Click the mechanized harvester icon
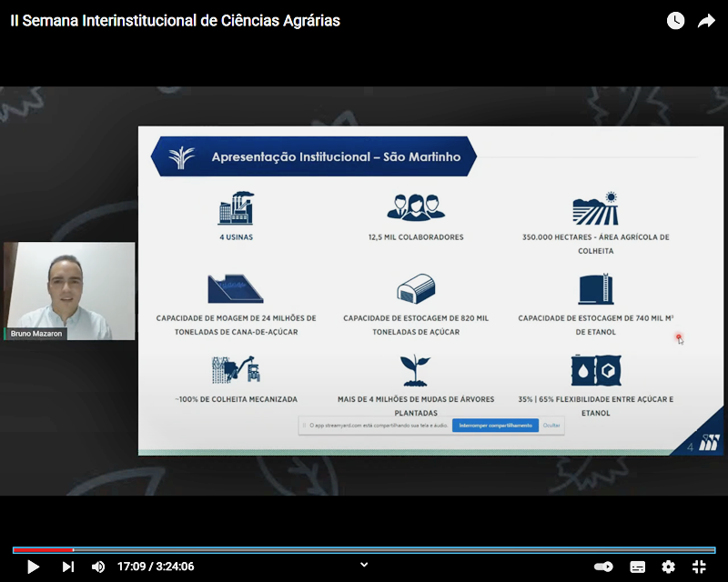Screen dimensions: 728x582 pos(236,369)
